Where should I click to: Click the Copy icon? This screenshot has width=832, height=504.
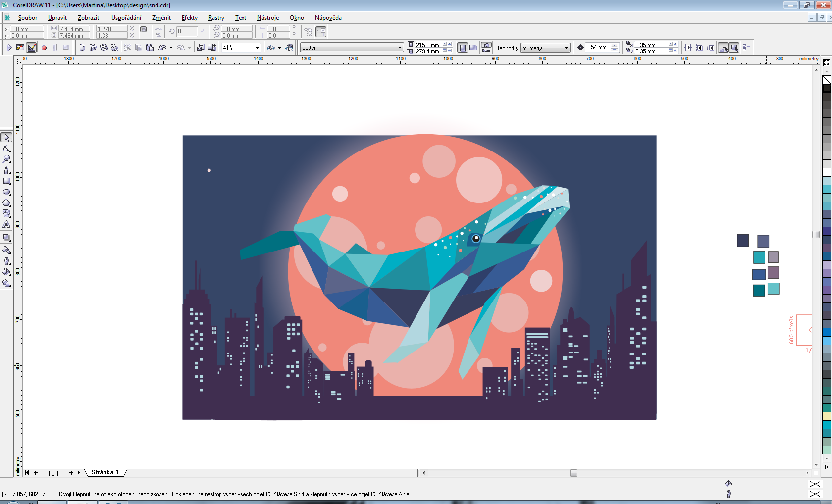coord(139,48)
